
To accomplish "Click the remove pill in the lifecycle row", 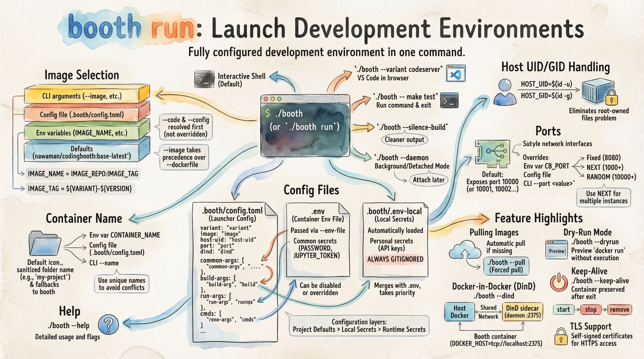I will [x=619, y=310].
